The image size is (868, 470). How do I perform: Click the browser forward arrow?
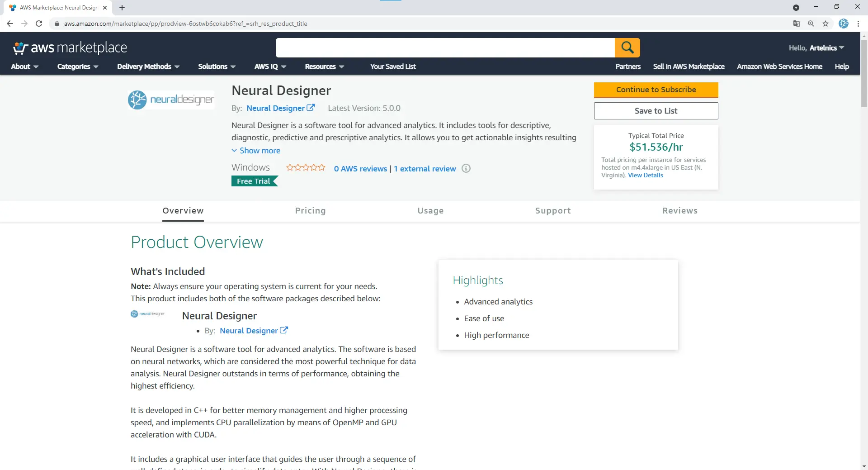click(24, 24)
